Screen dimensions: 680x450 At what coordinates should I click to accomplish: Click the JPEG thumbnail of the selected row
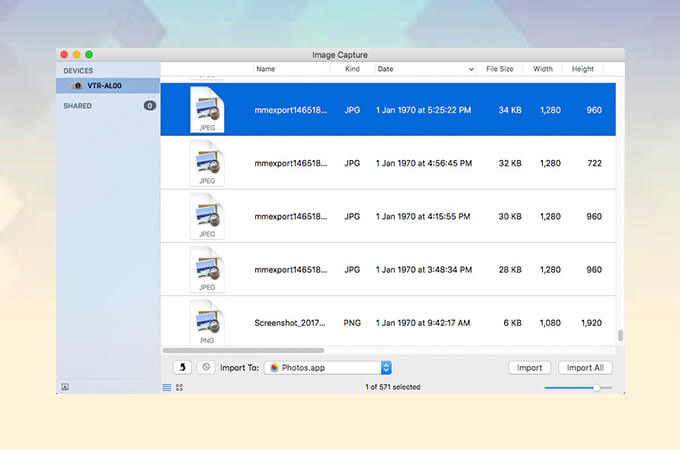(207, 108)
